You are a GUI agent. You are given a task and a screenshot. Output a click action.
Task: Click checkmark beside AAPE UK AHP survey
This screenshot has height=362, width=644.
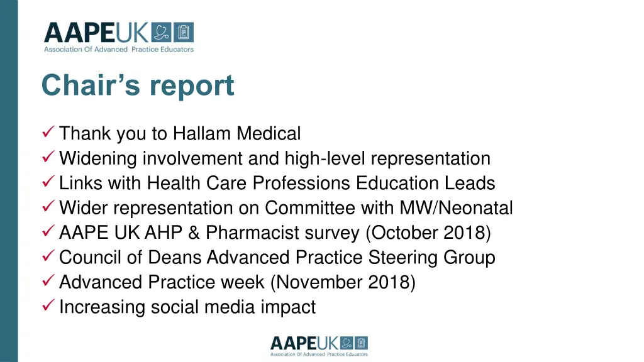pyautogui.click(x=48, y=231)
